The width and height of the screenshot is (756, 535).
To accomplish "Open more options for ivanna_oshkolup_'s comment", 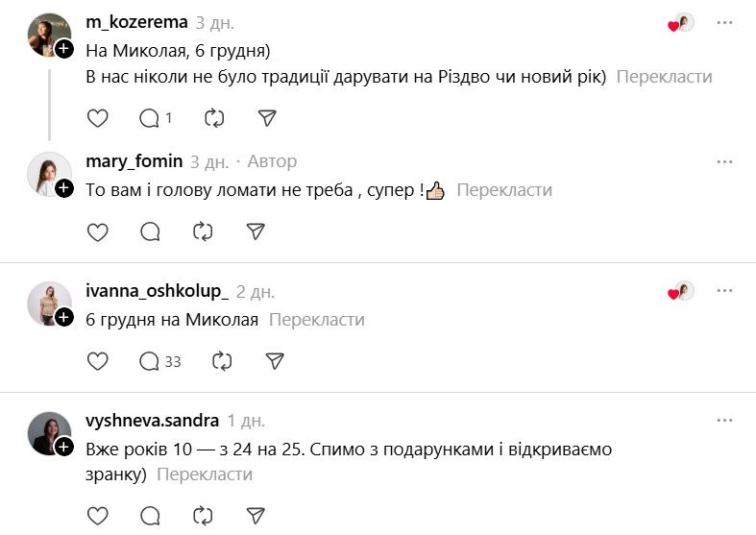I will 724,291.
